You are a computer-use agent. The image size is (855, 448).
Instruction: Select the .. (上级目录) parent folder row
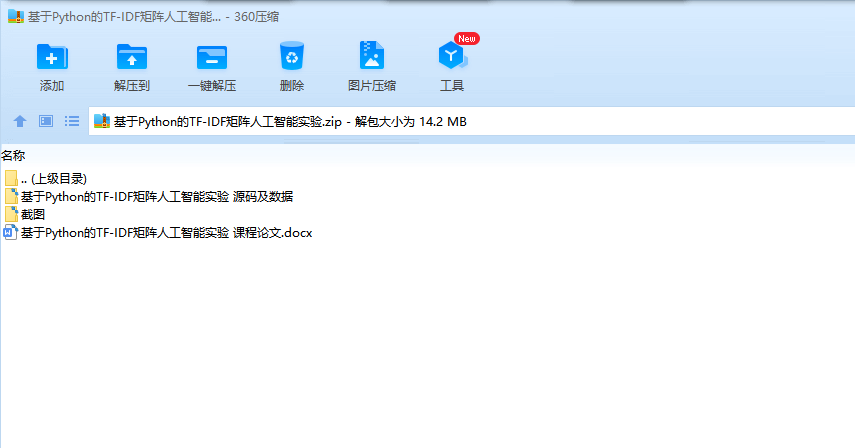[x=46, y=179]
